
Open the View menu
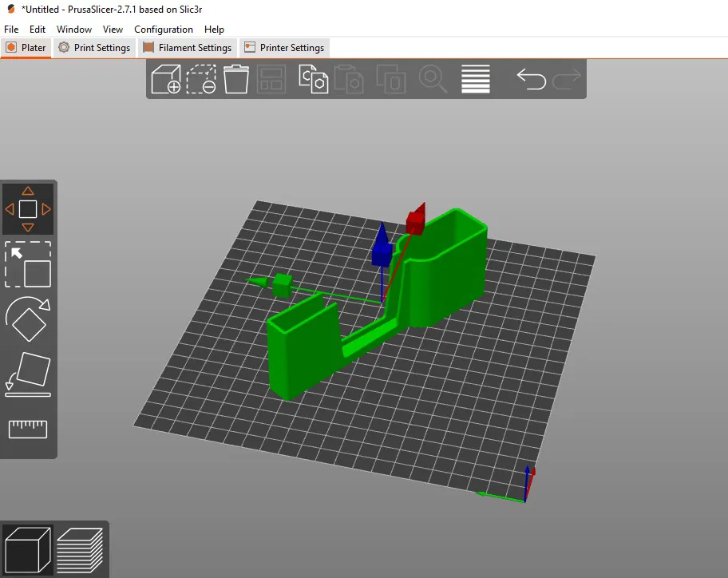[x=113, y=30]
